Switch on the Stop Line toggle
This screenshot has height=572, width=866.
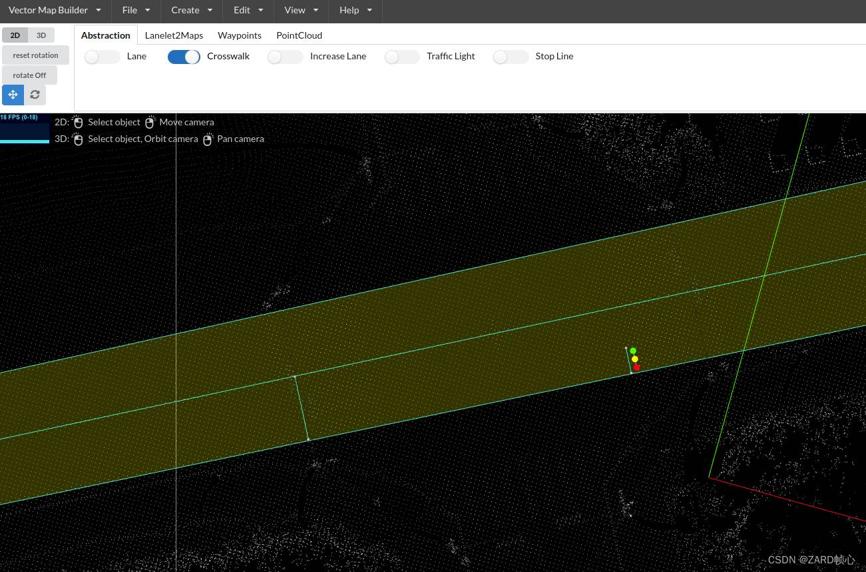(x=510, y=57)
